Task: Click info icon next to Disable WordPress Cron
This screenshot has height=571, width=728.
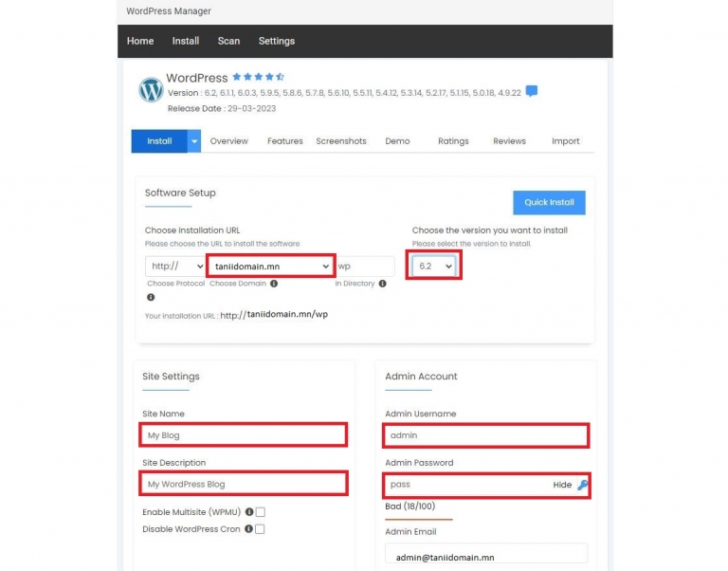Action: 249,528
